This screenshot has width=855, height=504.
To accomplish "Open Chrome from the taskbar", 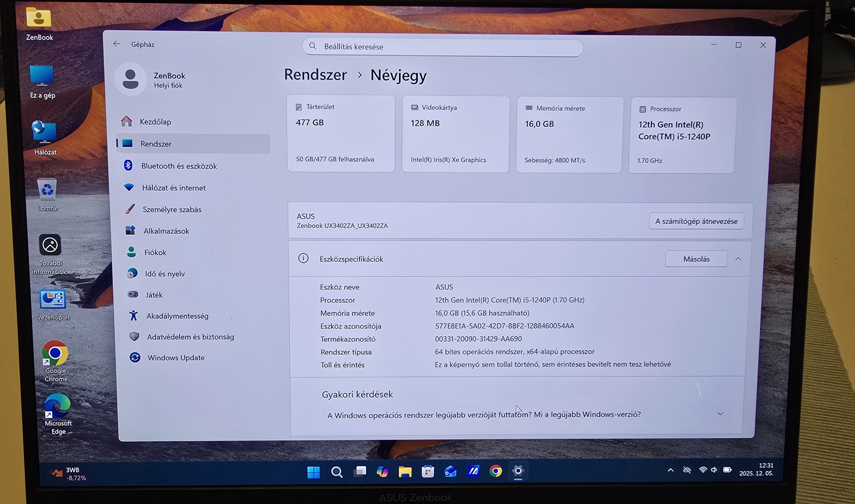I will click(x=496, y=471).
